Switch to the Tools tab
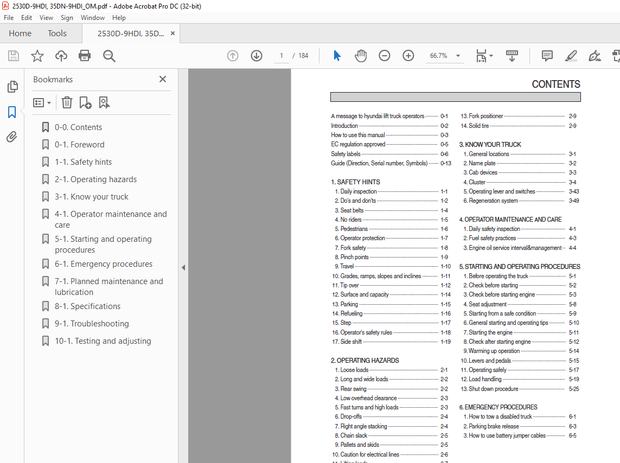The height and width of the screenshot is (463, 620). click(57, 33)
